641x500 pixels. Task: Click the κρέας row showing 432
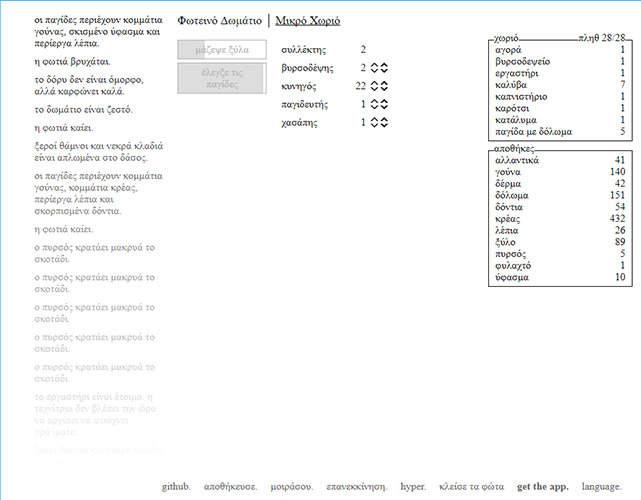click(x=560, y=219)
